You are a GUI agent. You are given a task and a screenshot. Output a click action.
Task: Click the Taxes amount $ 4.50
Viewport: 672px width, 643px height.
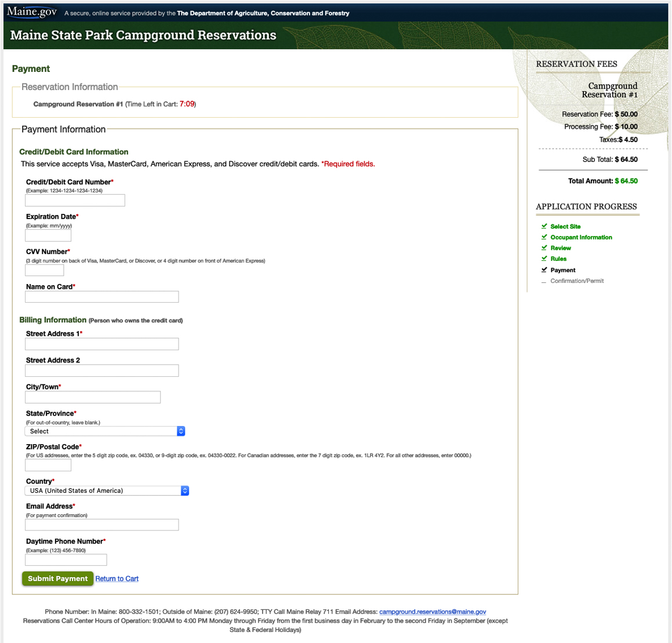click(x=628, y=139)
